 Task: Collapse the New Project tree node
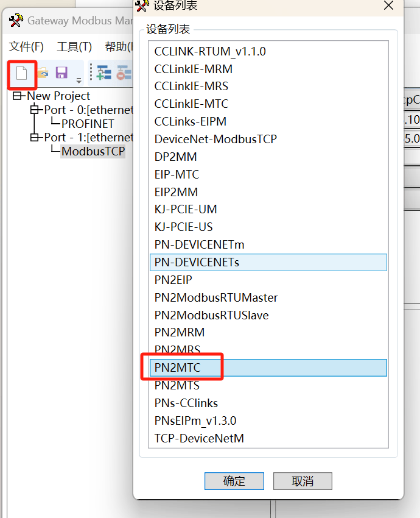18,96
